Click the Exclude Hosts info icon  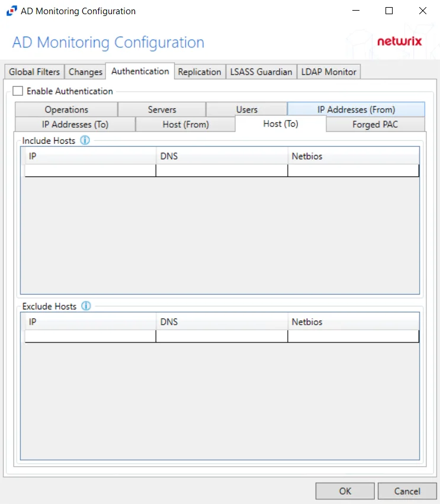click(86, 306)
